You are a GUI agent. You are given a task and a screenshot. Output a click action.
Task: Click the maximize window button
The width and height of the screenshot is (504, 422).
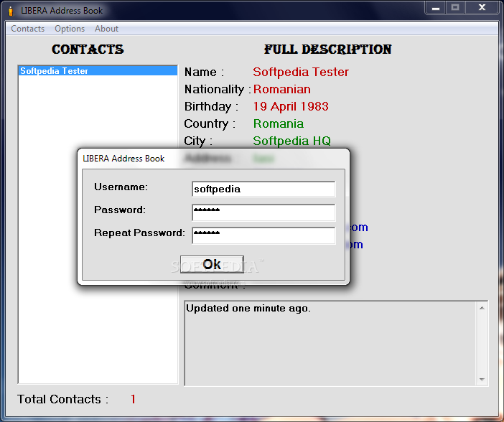point(455,8)
